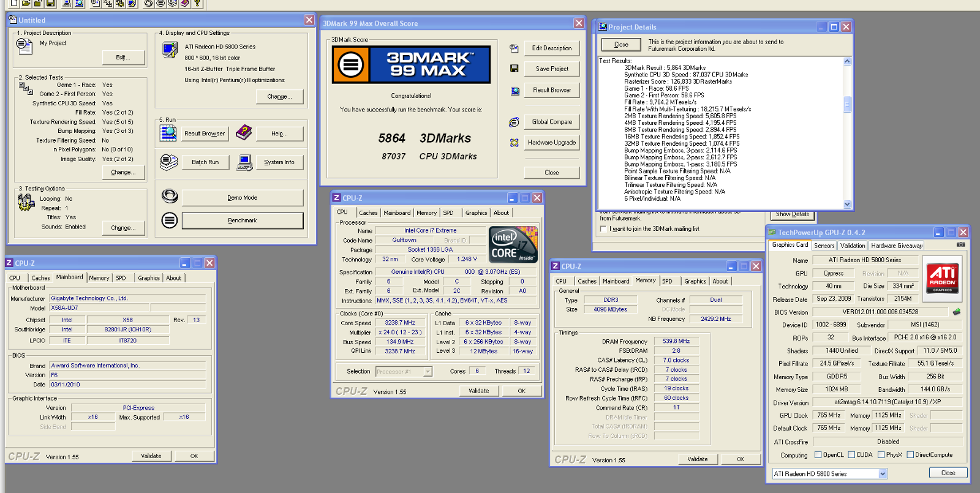
Task: Click Close button in Project Details window
Action: click(x=621, y=45)
